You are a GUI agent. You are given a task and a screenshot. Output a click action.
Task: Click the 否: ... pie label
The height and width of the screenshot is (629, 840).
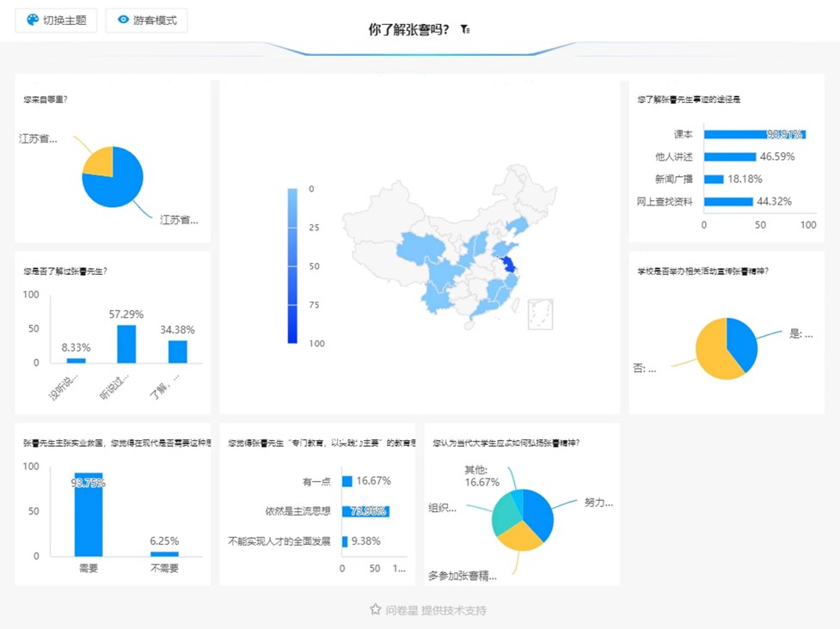645,369
